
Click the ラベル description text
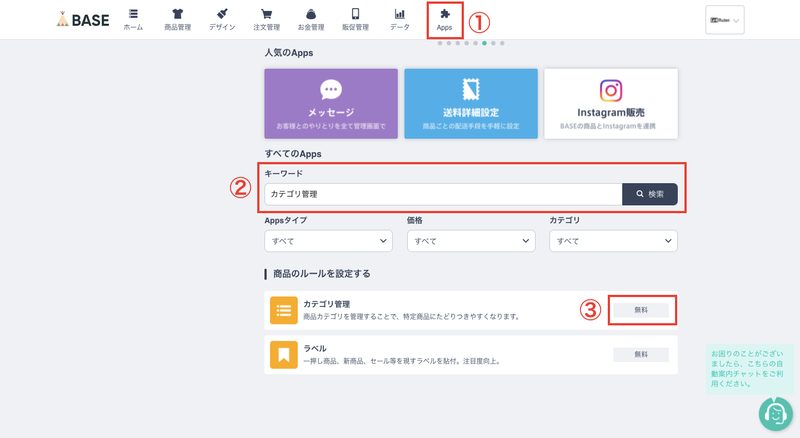point(403,361)
